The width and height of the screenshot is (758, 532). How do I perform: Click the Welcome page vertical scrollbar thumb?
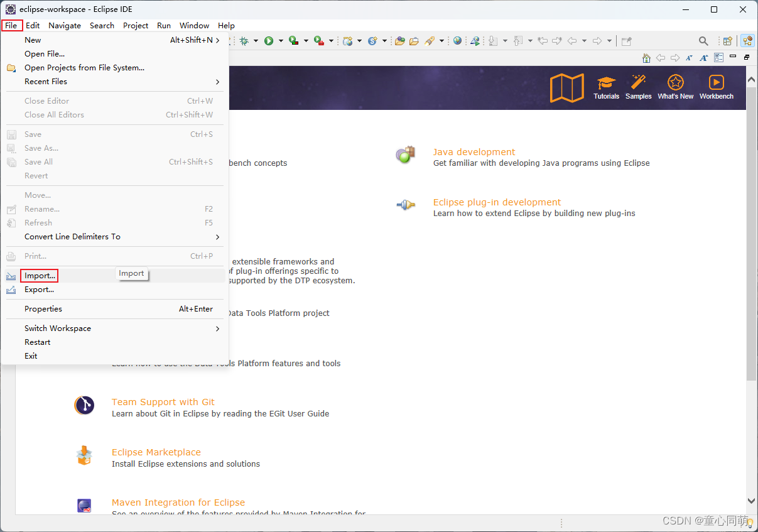752,232
